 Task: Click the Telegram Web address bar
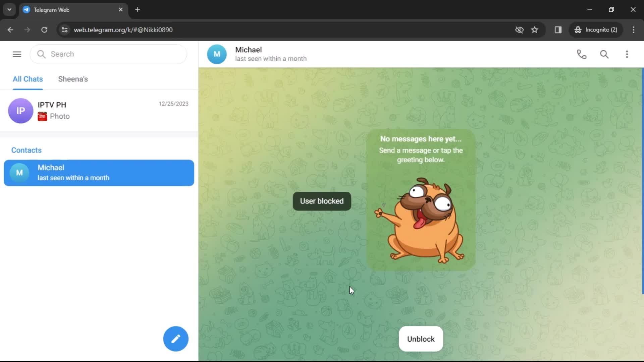tap(124, 29)
